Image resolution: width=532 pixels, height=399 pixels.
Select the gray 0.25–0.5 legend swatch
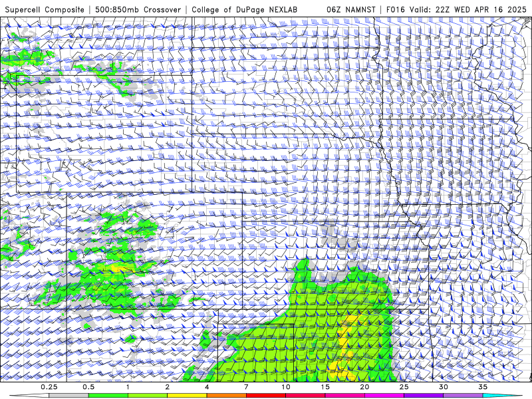pyautogui.click(x=68, y=396)
